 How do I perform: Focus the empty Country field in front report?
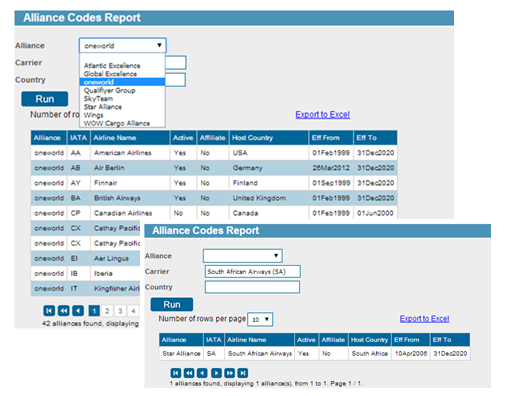coord(252,287)
